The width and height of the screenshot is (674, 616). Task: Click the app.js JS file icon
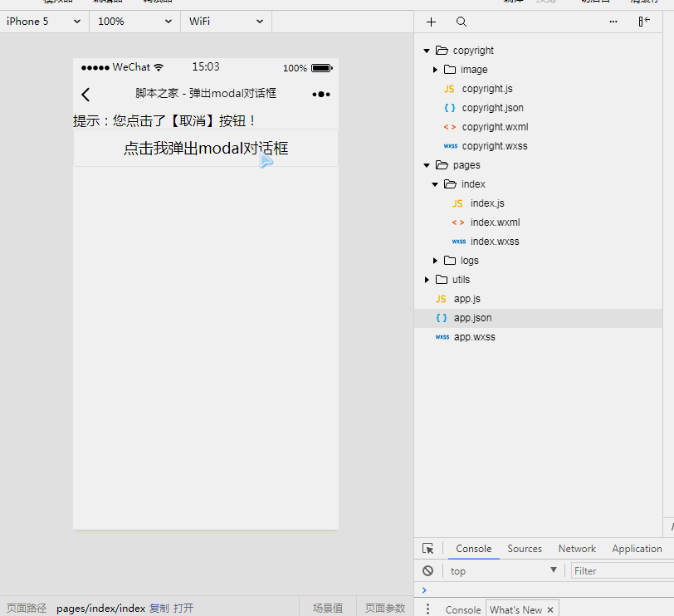coord(441,299)
